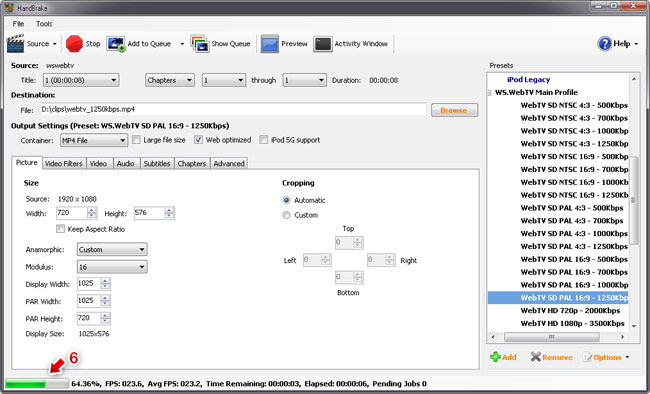Screen dimensions: 650x394
Task: Click the Remove preset label
Action: (x=557, y=358)
